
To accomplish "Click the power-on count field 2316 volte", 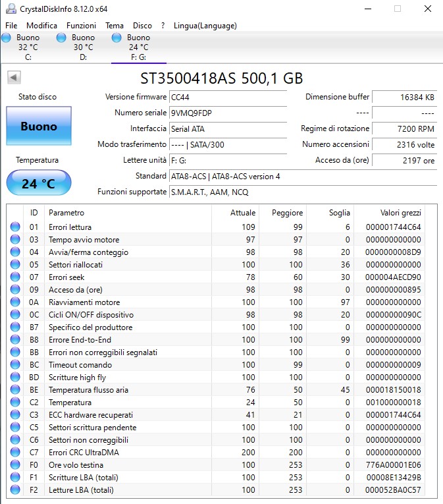I will coord(404,144).
